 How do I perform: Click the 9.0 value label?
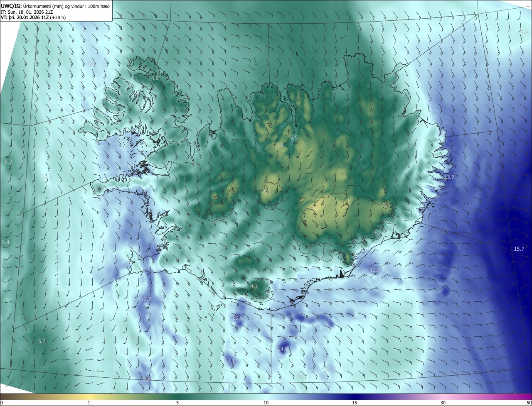(x=300, y=377)
